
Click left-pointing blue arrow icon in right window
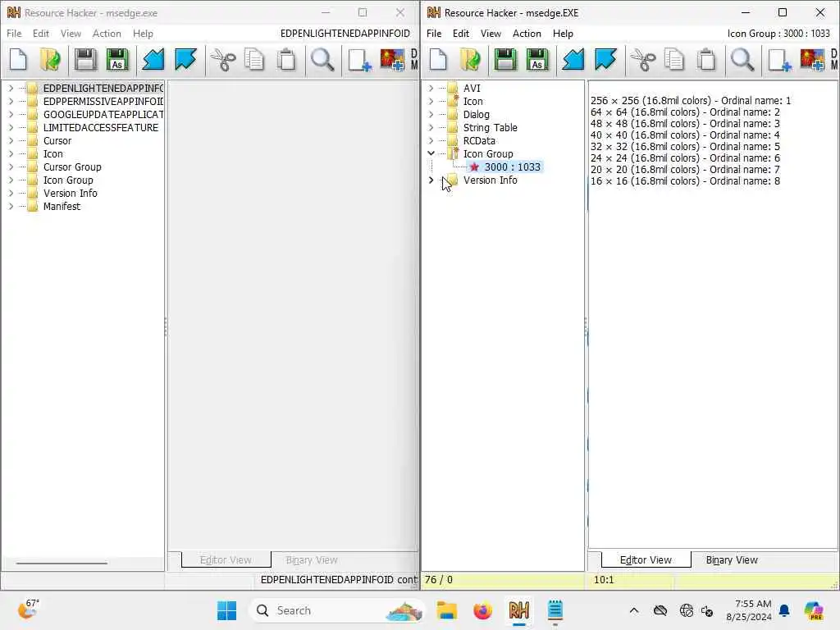coord(573,59)
